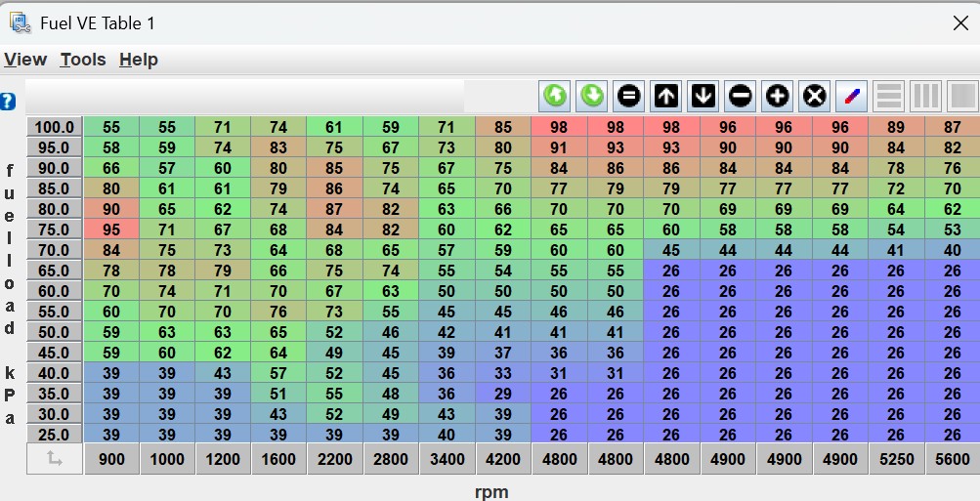Select the 35.0 kPa load row header
The height and width of the screenshot is (501, 980).
[55, 394]
